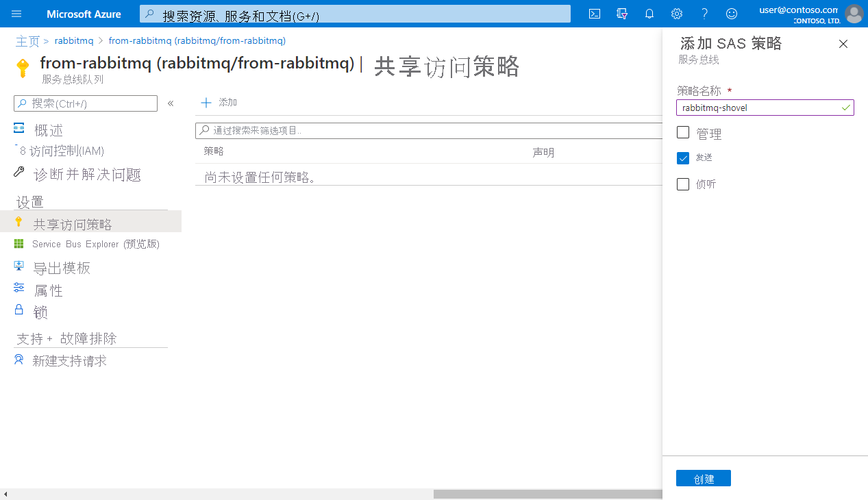868x500 pixels.
Task: Send feedback via the smiley icon
Action: click(x=731, y=14)
